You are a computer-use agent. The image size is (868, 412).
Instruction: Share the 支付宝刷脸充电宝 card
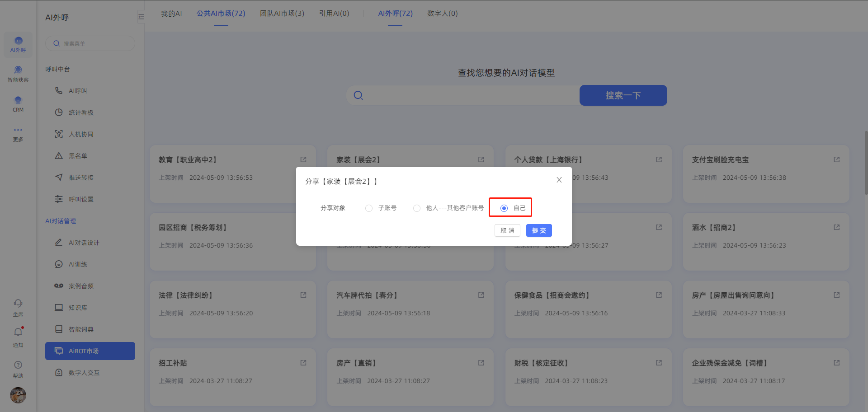click(x=836, y=159)
